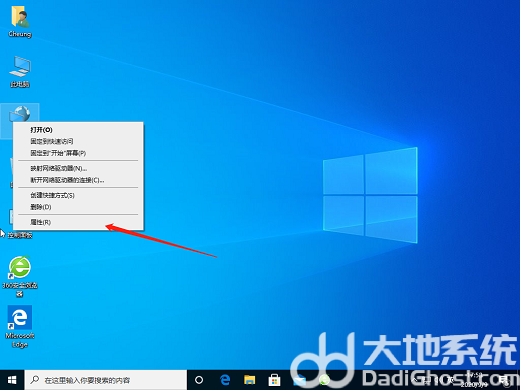
Task: Open the Mail app on taskbar
Action: coord(299,380)
